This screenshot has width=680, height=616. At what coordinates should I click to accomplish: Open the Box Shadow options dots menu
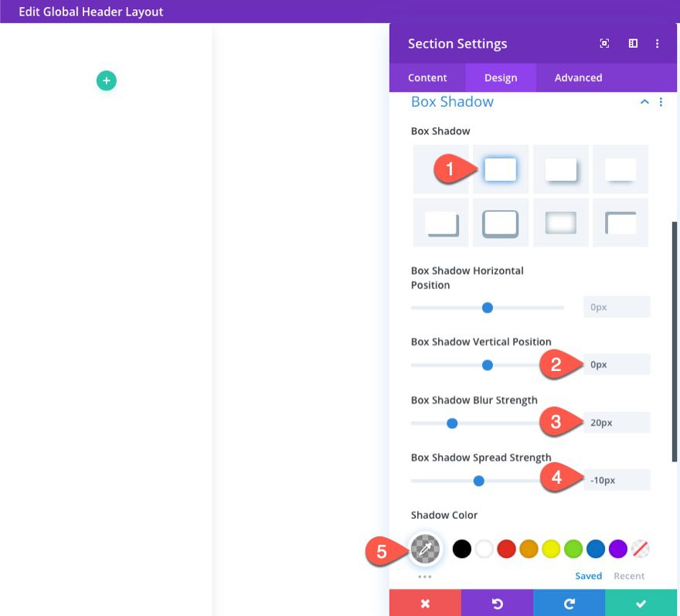coord(661,101)
